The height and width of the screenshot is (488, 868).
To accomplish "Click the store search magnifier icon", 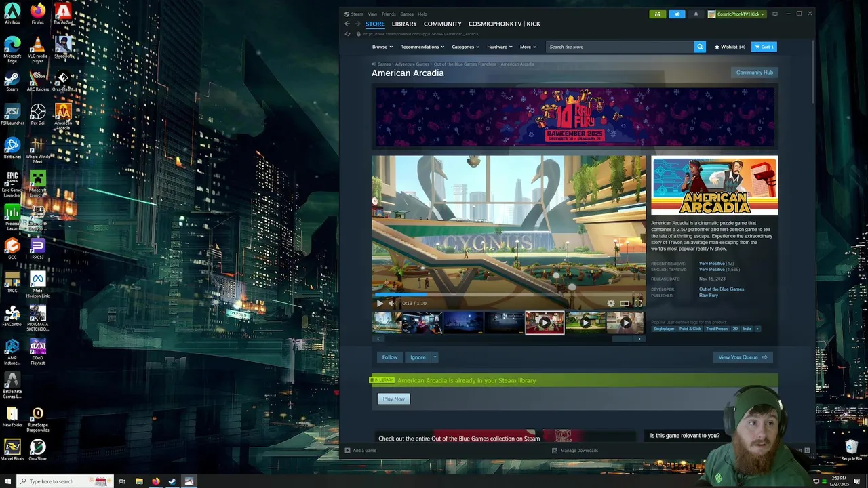I will 700,47.
